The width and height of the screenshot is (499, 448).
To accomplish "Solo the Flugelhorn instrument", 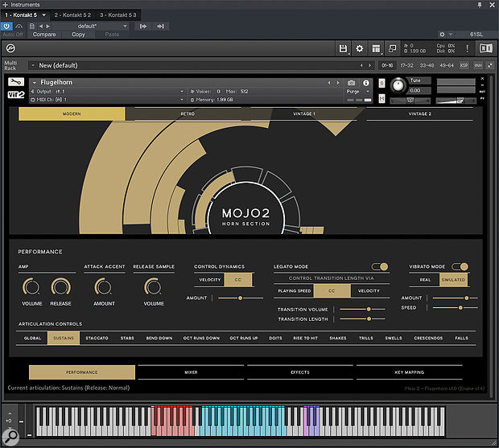I will click(381, 84).
